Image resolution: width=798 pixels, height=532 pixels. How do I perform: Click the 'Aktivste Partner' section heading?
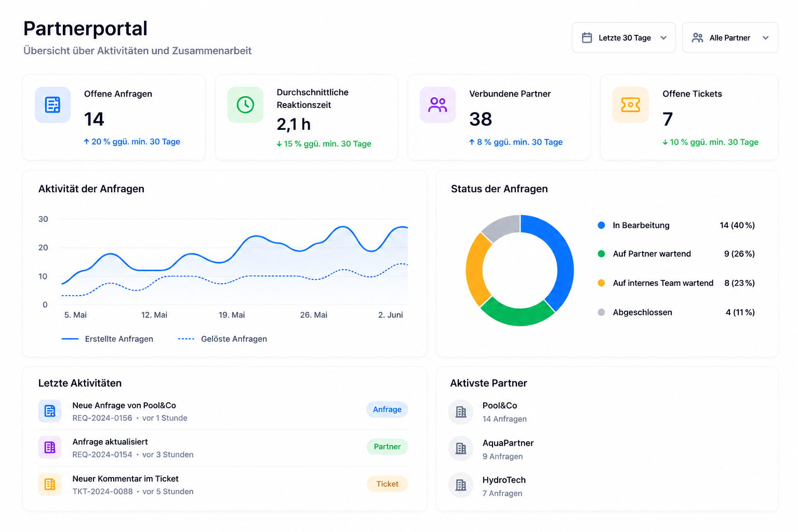[488, 383]
